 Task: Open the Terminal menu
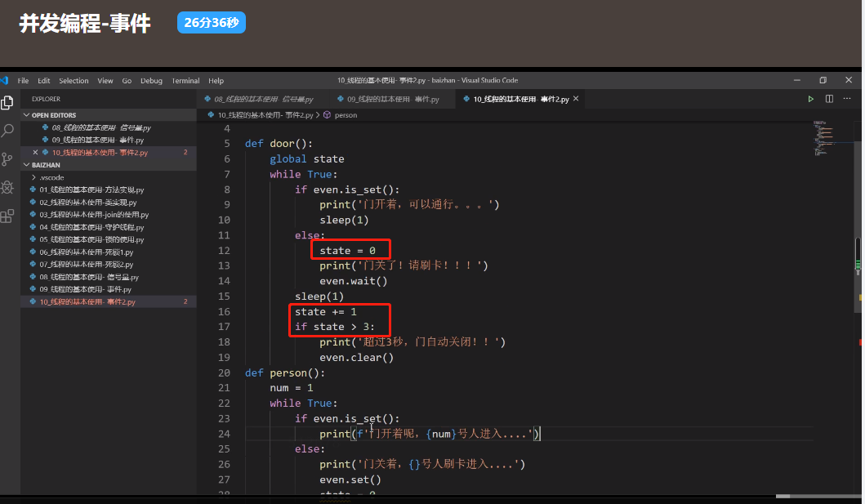pos(185,81)
